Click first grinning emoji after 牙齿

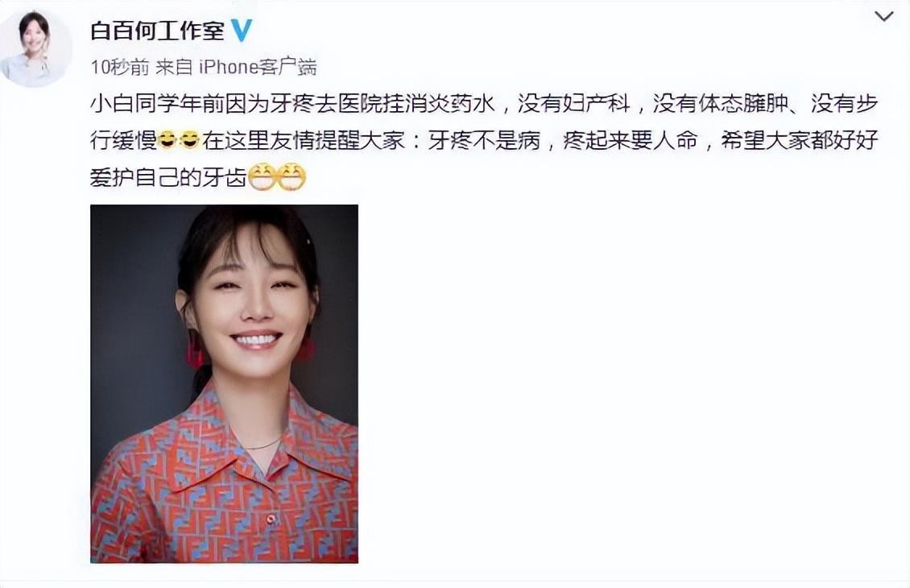pos(263,177)
